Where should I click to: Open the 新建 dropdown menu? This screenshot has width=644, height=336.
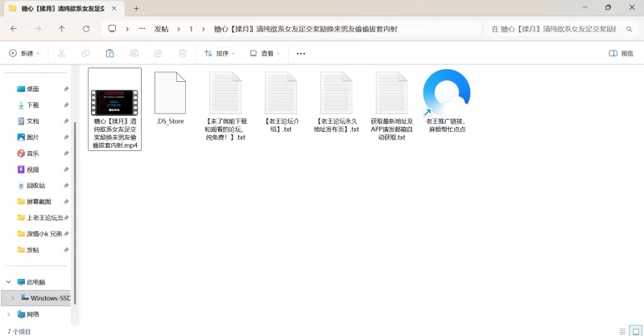coord(25,54)
